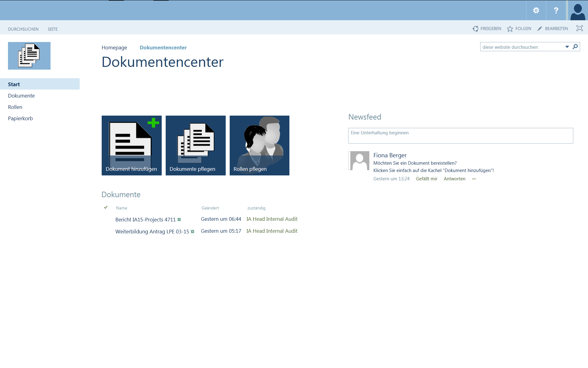
Task: Expand more options ellipsis on Fiona's post
Action: (x=474, y=179)
